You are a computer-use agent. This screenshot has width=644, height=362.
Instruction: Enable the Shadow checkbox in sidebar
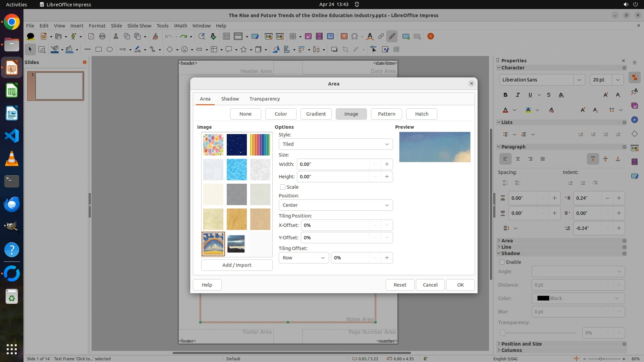[x=502, y=262]
